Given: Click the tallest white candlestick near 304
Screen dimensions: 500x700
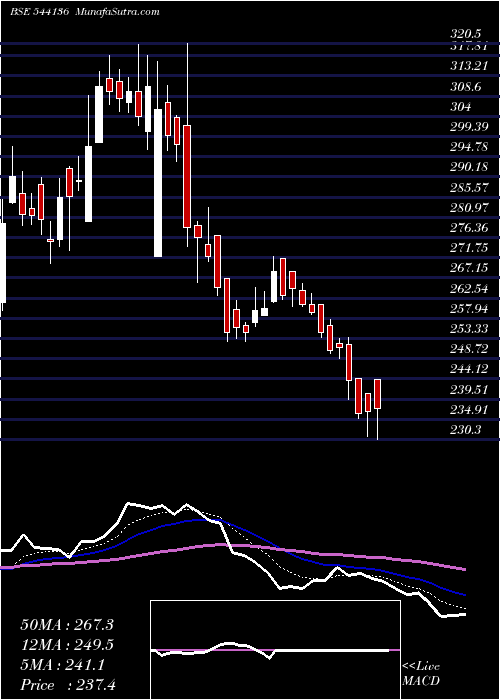Looking at the screenshot, I should click(x=158, y=183).
